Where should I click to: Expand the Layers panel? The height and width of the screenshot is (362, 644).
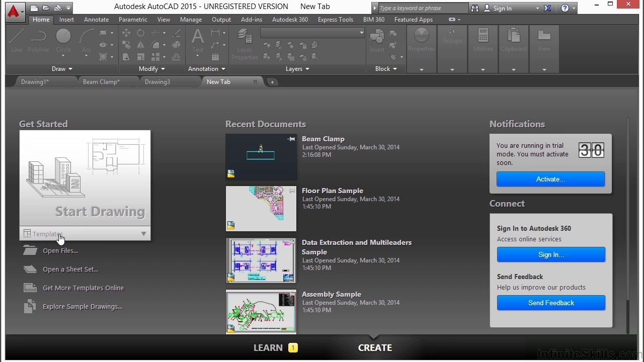[x=297, y=69]
